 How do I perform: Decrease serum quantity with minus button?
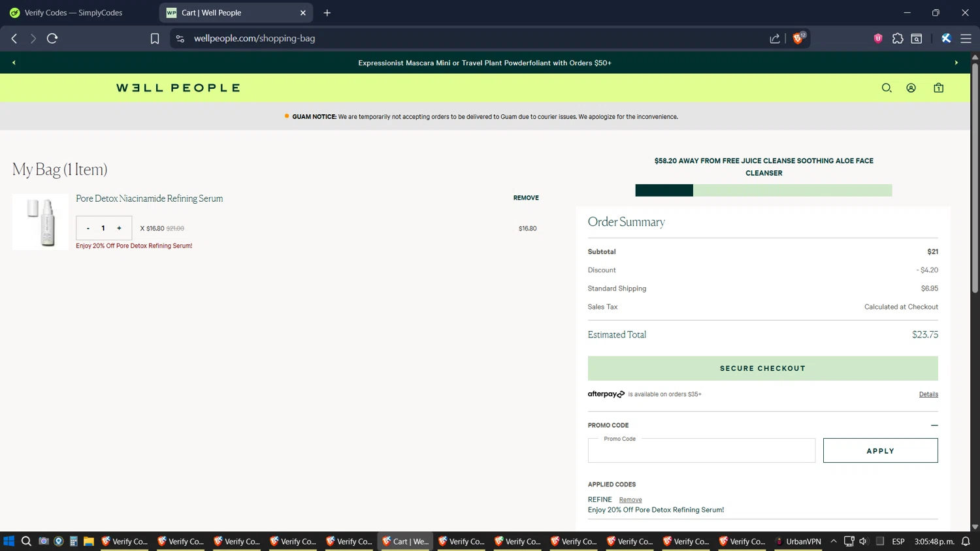click(88, 228)
